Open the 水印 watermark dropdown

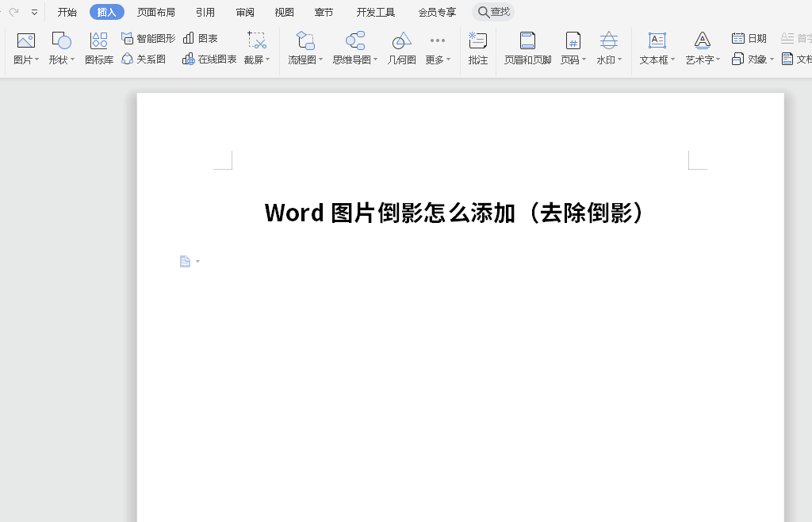click(609, 59)
